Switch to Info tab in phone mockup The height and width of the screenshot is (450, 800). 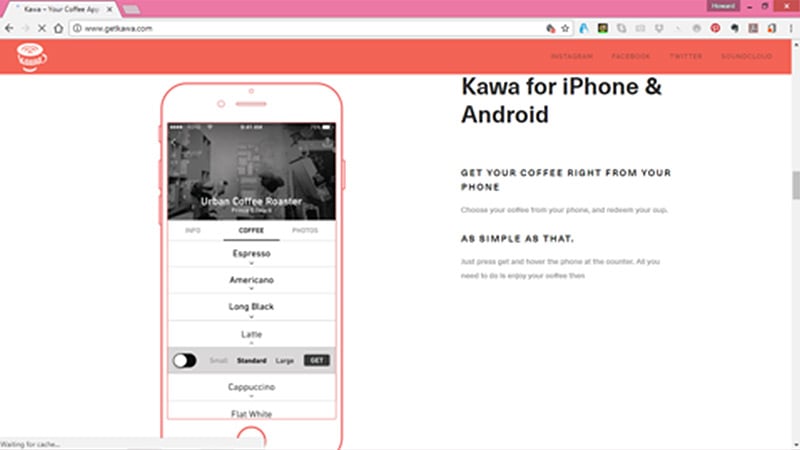(x=193, y=231)
